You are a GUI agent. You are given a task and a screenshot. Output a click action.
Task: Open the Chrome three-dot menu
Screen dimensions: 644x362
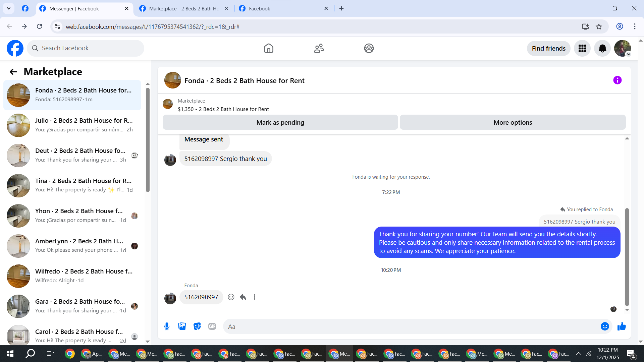point(635,26)
